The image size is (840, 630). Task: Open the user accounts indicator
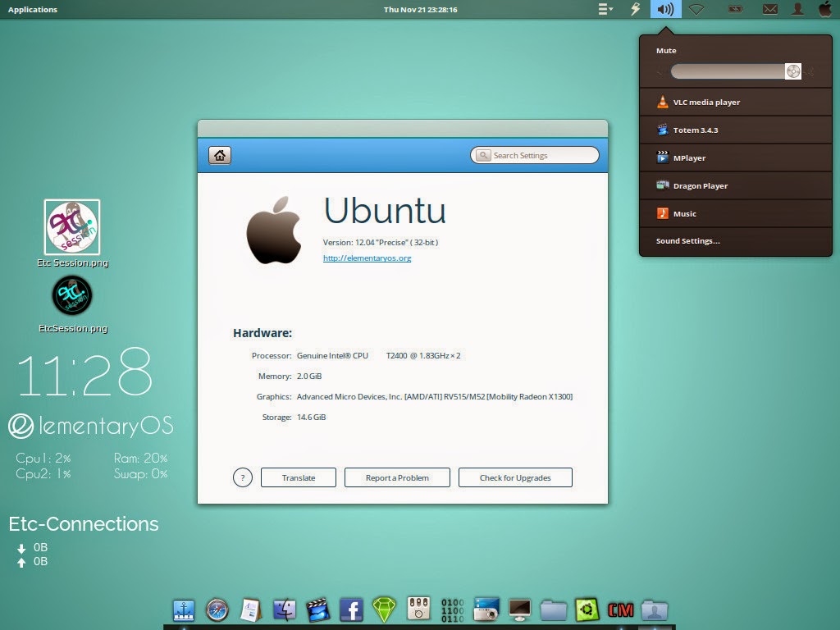(x=797, y=9)
